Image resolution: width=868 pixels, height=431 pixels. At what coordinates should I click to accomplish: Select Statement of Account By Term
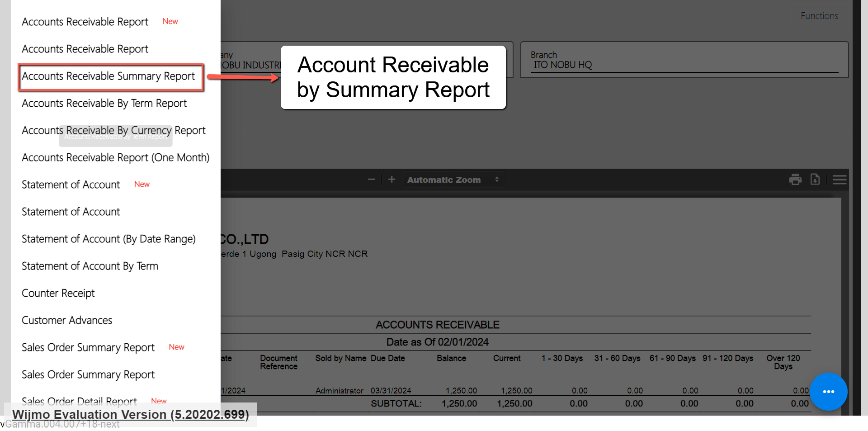click(90, 266)
